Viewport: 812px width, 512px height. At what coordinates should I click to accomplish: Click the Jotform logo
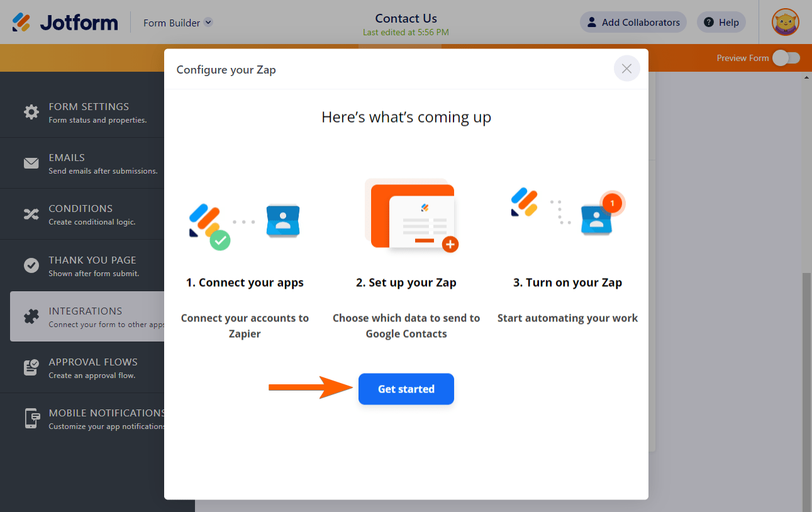65,23
